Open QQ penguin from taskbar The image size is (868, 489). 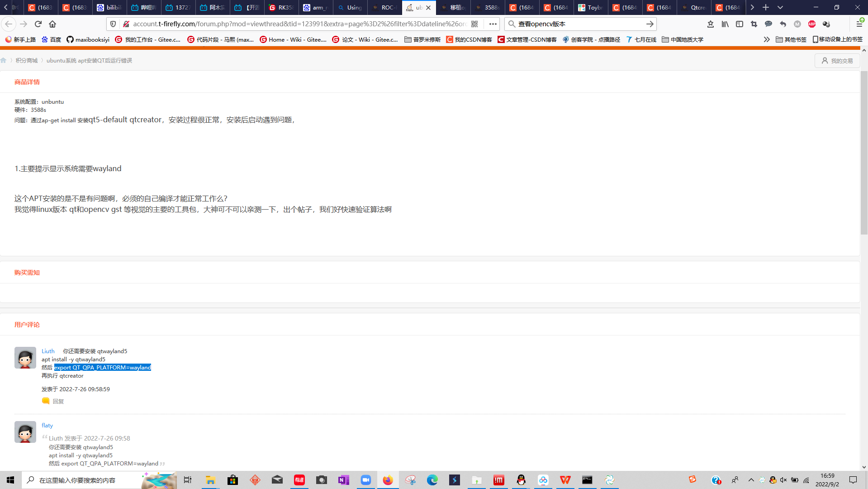pos(521,480)
